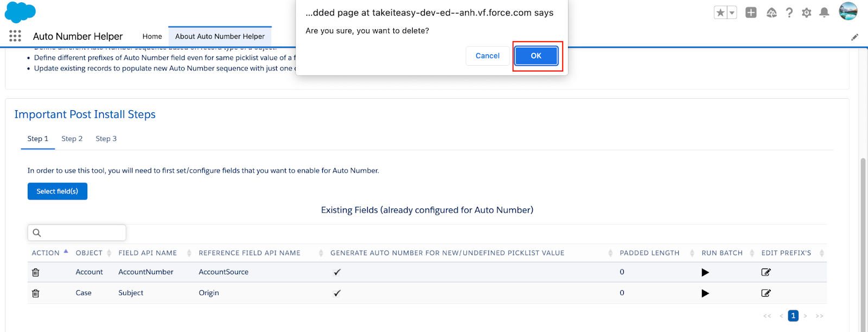Click the AccountNumber field cell

(x=146, y=272)
